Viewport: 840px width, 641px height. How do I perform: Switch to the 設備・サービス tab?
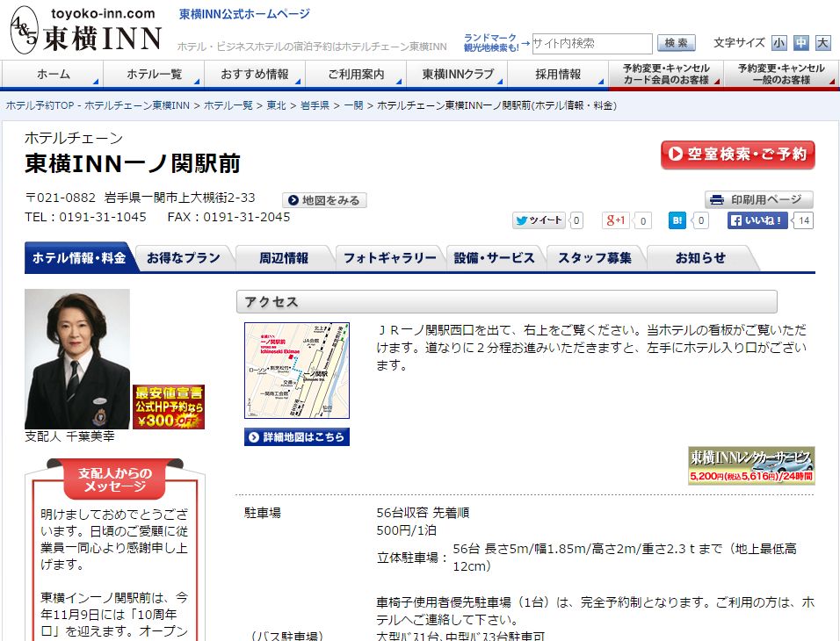(x=494, y=258)
